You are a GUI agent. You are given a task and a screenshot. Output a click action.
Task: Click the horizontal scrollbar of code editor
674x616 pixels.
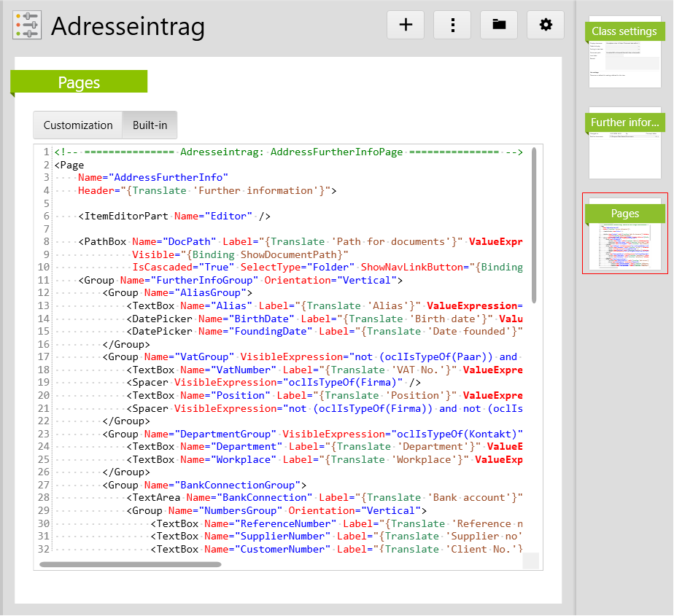130,564
